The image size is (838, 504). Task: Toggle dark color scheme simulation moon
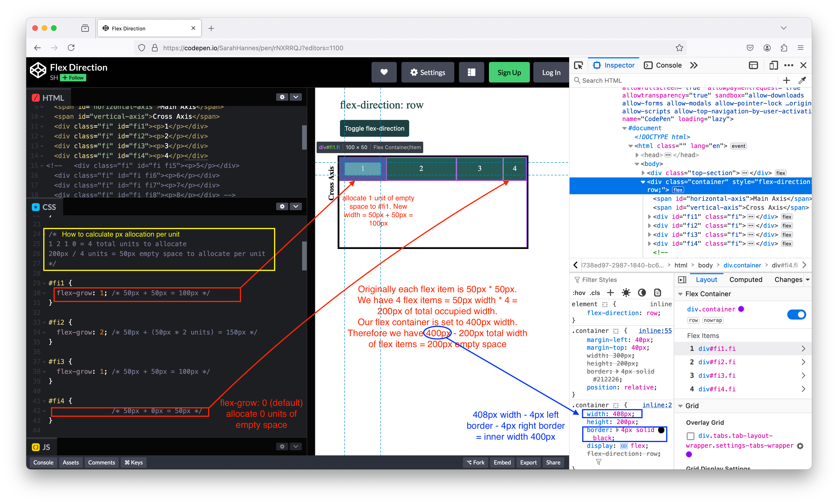coord(642,293)
